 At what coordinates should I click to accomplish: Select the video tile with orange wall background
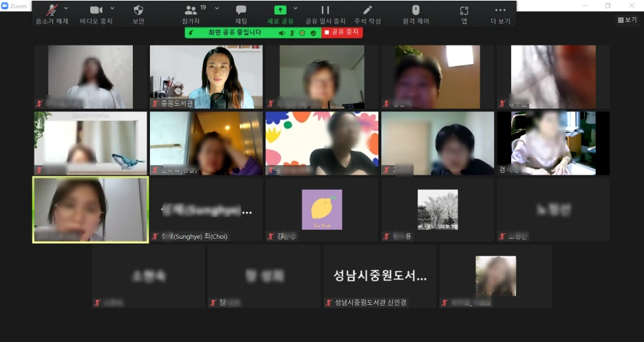[438, 77]
